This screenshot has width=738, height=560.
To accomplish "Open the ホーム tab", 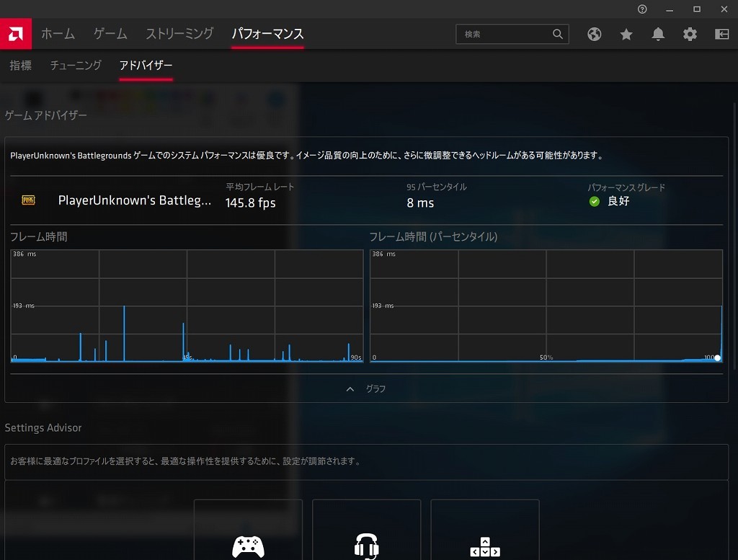I will point(58,34).
